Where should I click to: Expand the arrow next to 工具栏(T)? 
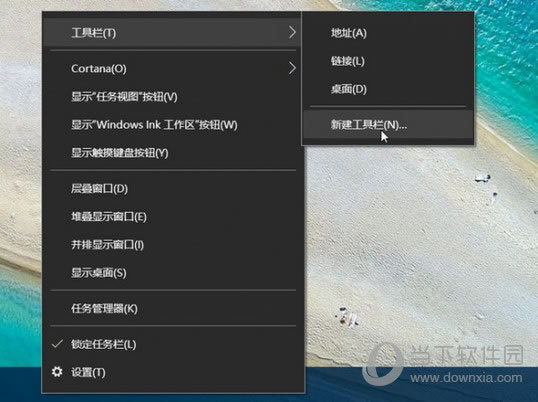292,33
